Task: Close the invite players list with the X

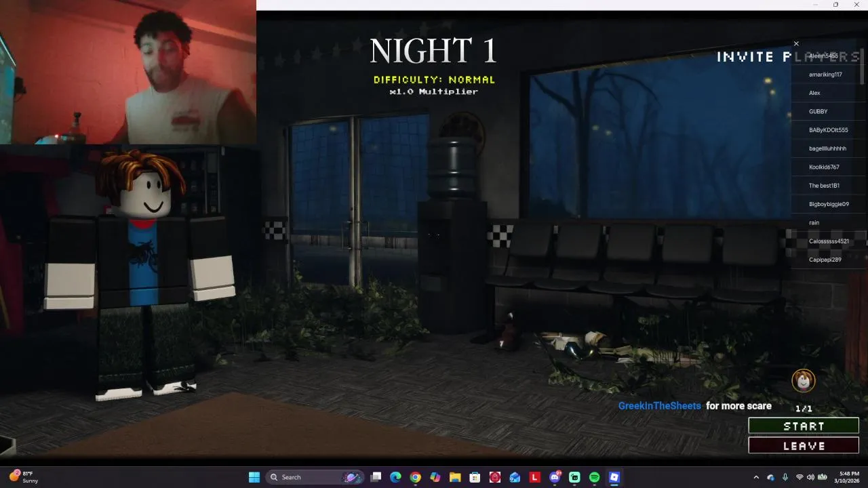Action: click(x=796, y=44)
